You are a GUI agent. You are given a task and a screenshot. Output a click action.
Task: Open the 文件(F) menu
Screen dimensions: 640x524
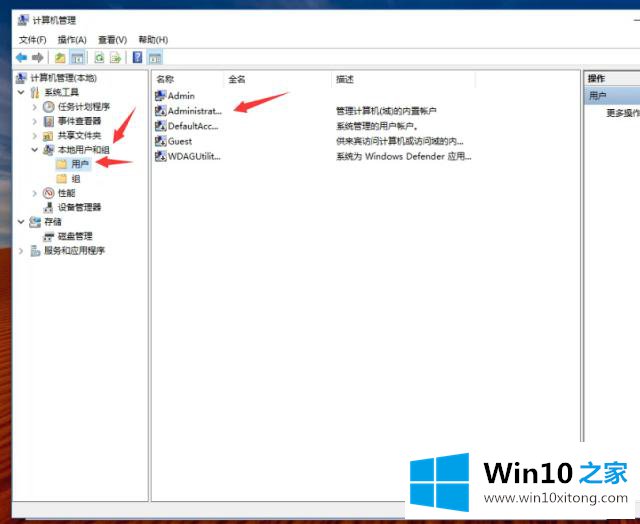(33, 40)
